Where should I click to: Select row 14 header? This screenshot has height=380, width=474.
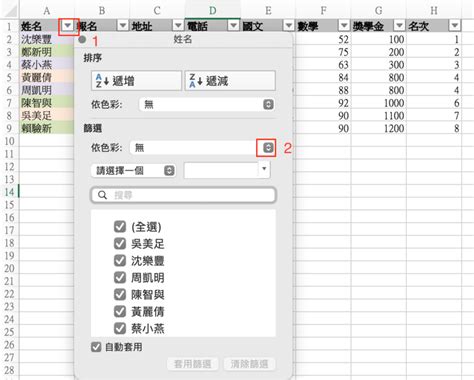tap(9, 192)
